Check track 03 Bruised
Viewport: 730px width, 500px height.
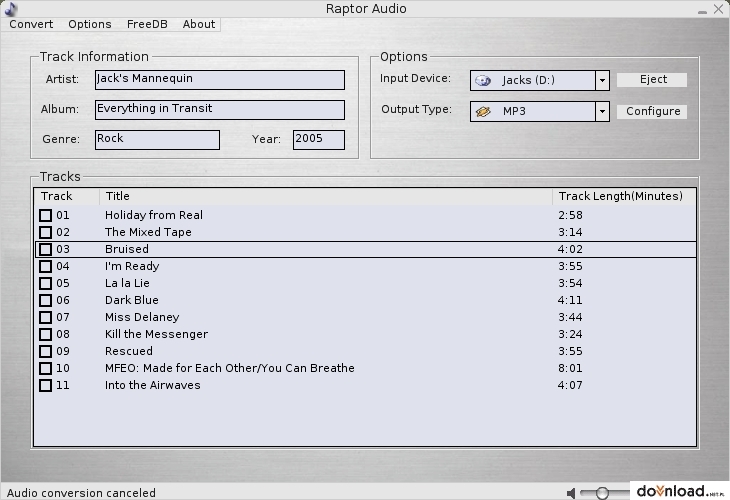(46, 250)
